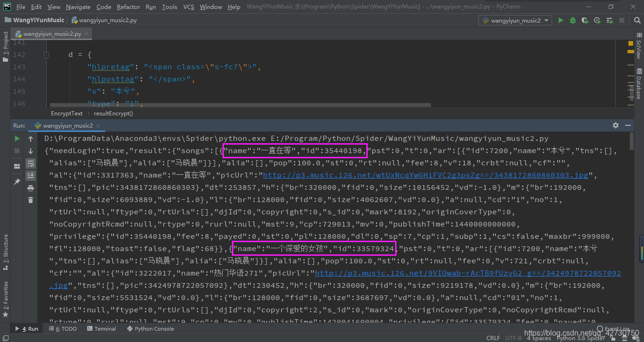The image size is (644, 342).
Task: Open the first p3.music.126.net picUrl link
Action: click(425, 175)
